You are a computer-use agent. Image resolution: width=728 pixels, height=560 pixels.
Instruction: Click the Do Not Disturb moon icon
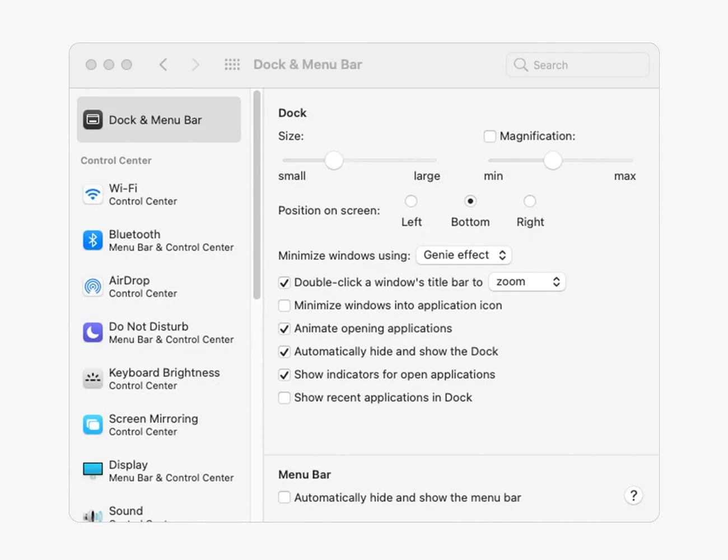pyautogui.click(x=92, y=333)
